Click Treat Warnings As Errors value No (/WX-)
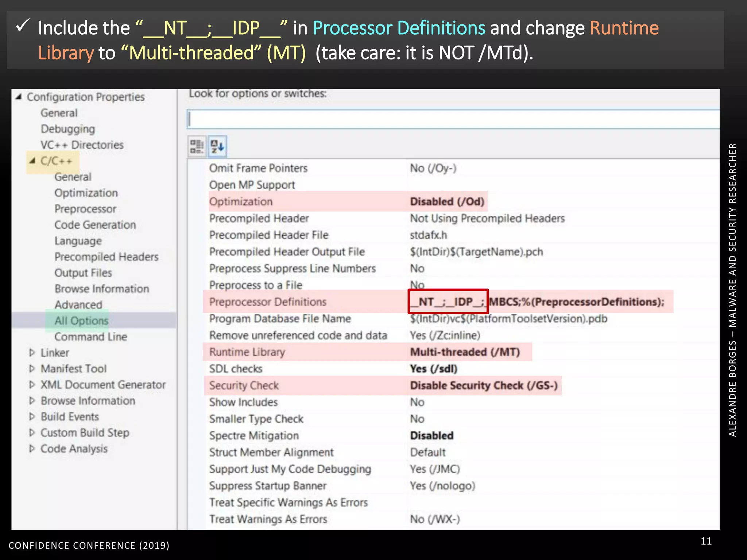Viewport: 747px width, 560px height. pos(435,520)
